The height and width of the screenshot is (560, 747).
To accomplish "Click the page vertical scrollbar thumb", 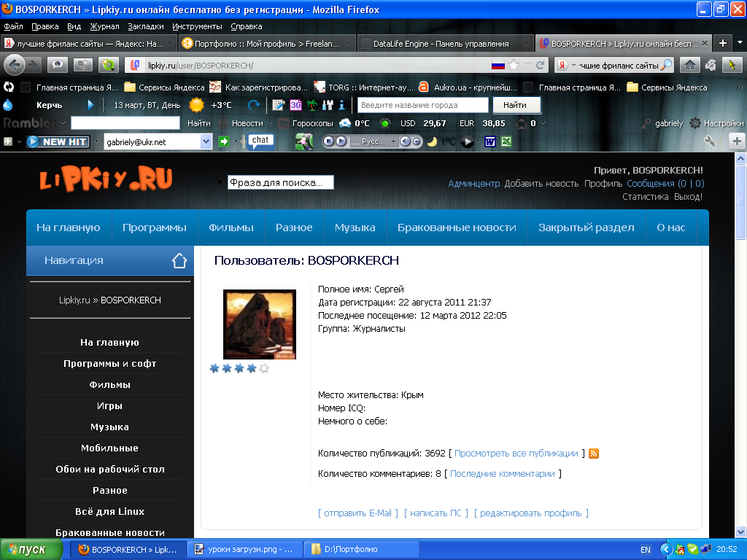I will [x=740, y=202].
